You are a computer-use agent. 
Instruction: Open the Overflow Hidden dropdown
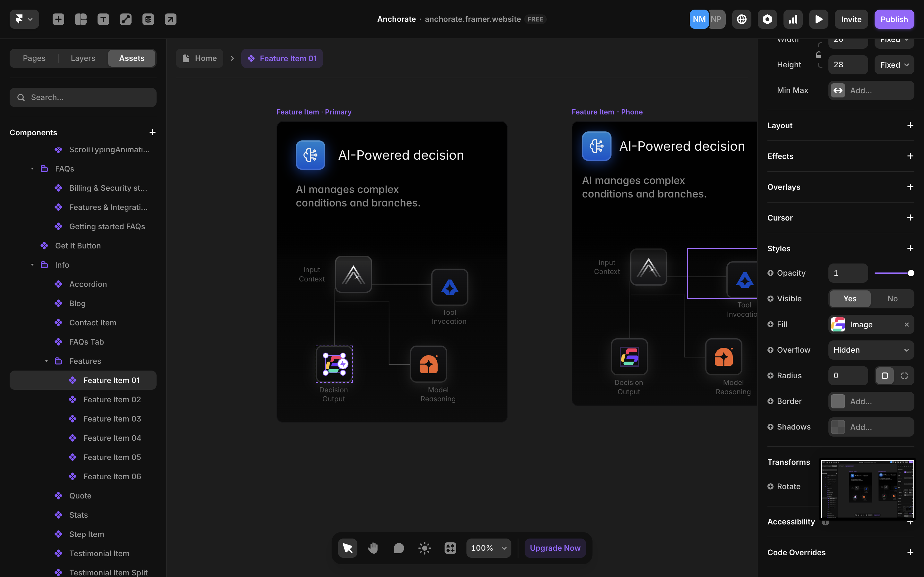[870, 350]
